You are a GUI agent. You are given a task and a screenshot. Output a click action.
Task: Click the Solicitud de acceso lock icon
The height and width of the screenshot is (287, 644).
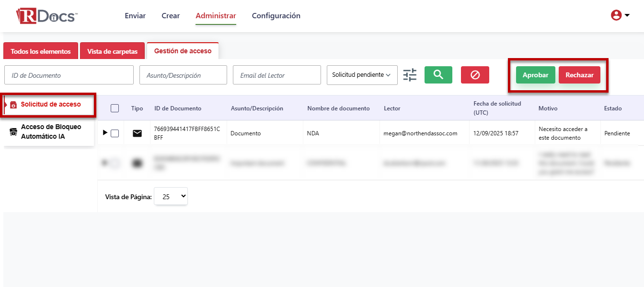point(13,105)
